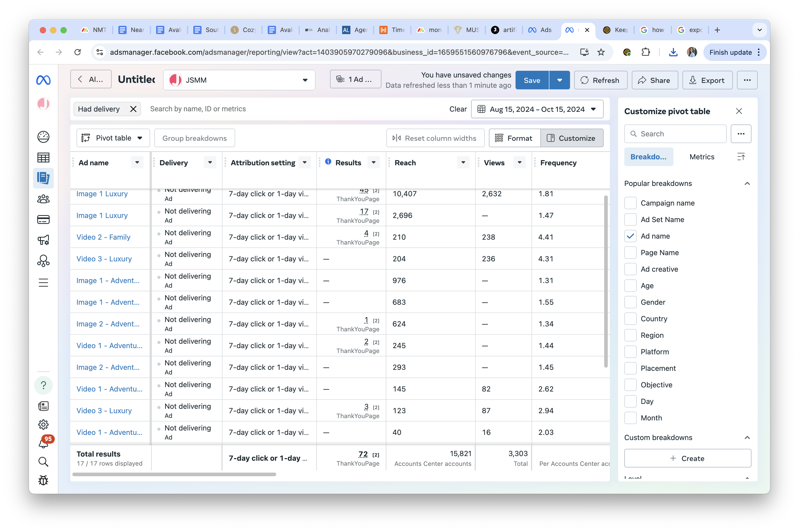Bookmark this page with the star icon
Image resolution: width=799 pixels, height=532 pixels.
pyautogui.click(x=601, y=52)
